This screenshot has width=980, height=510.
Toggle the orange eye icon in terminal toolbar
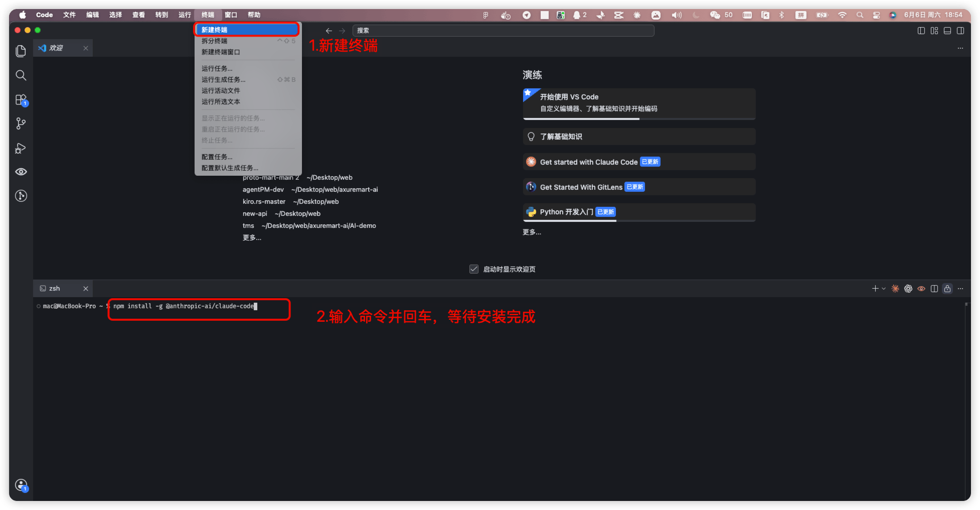point(921,289)
